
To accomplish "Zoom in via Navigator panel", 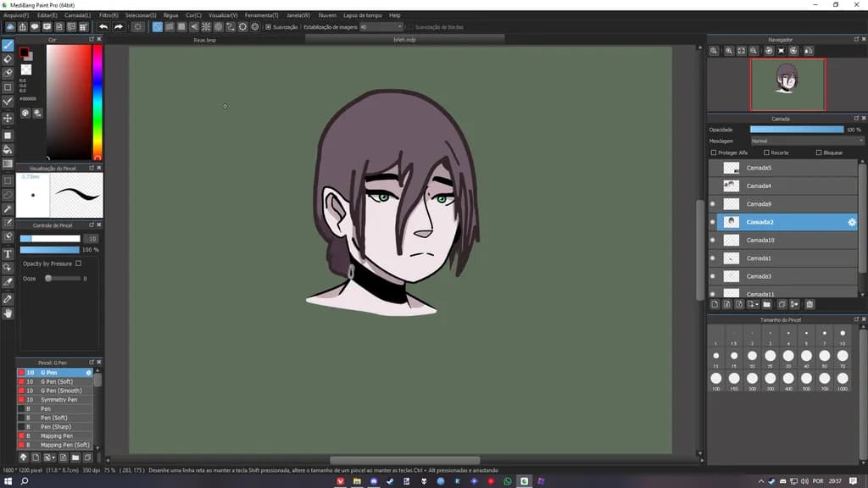I will (x=729, y=51).
